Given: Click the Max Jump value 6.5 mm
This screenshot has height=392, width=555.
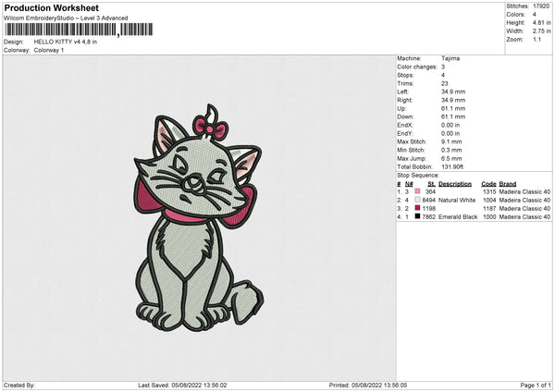Looking at the screenshot, I should click(451, 158).
